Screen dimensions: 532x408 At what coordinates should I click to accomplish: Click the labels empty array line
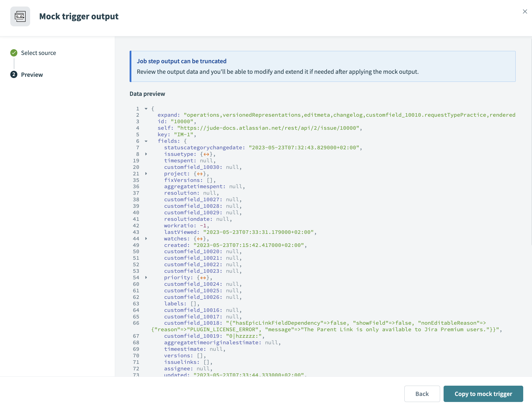(182, 304)
